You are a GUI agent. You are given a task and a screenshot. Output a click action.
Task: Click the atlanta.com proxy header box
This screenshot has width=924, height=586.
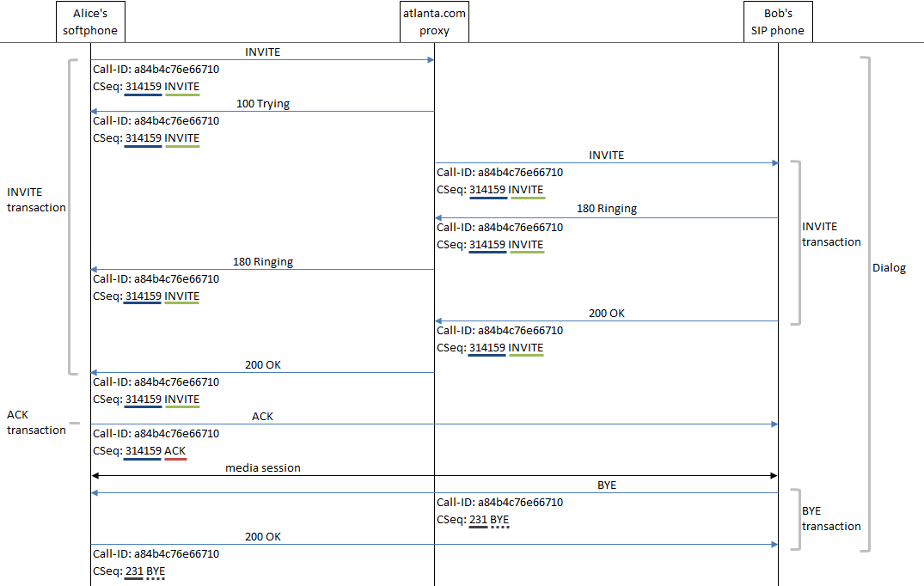point(433,21)
